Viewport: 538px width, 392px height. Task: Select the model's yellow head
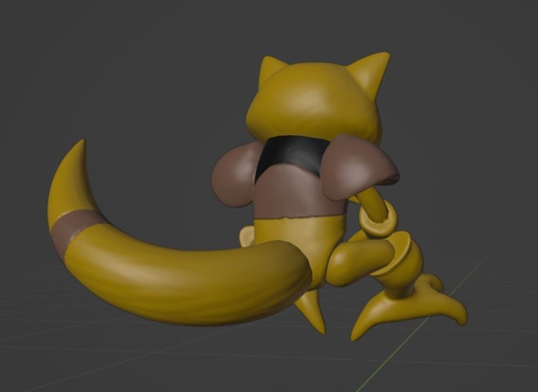314,103
